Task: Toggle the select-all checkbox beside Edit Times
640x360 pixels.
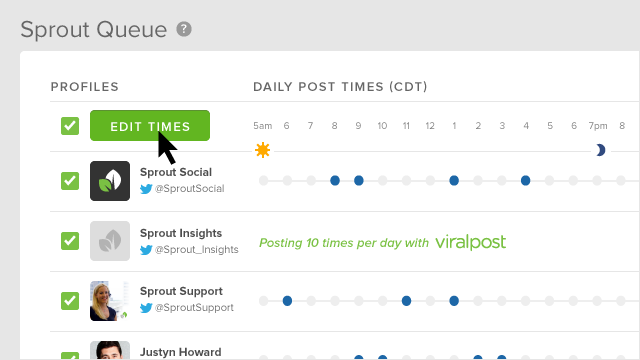Action: [70, 126]
